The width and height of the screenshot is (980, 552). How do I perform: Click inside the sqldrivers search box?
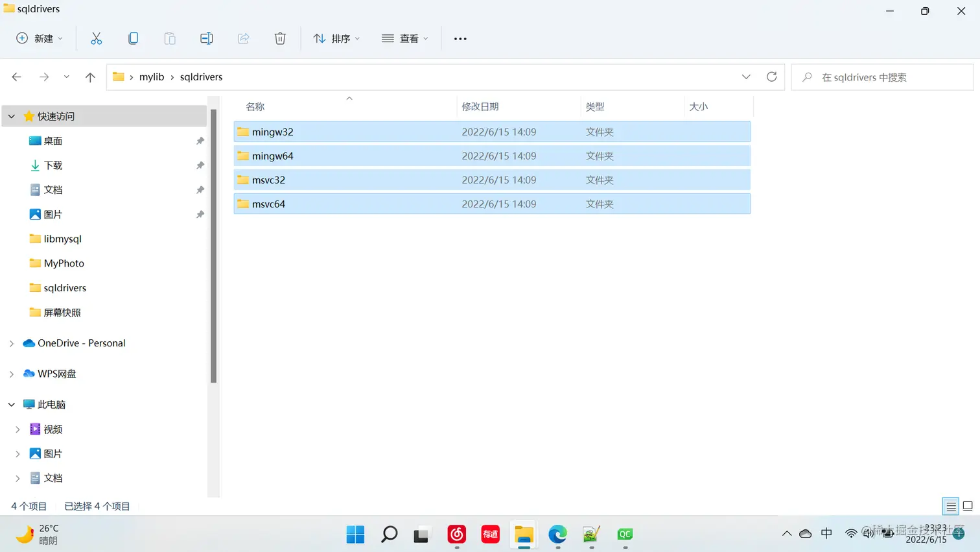(881, 77)
